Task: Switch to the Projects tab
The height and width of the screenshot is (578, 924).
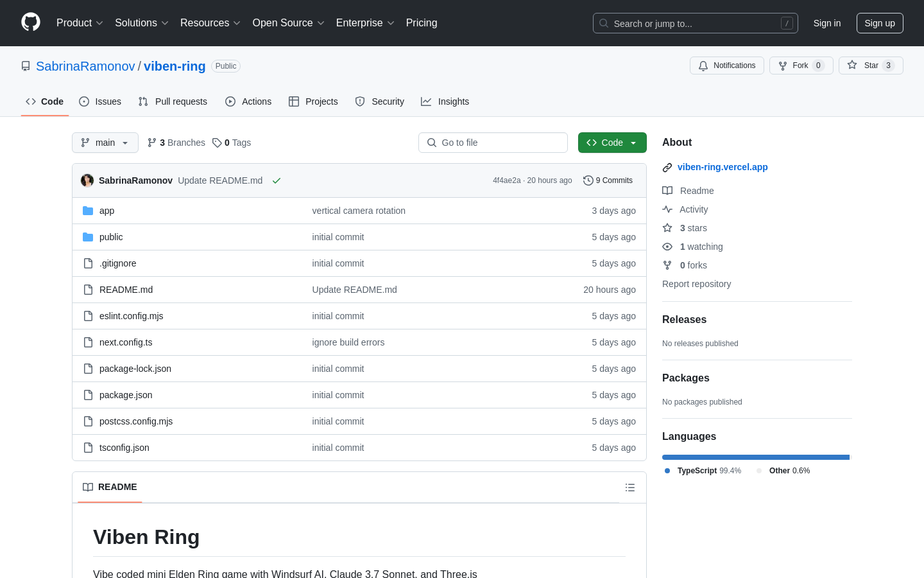Action: click(313, 101)
